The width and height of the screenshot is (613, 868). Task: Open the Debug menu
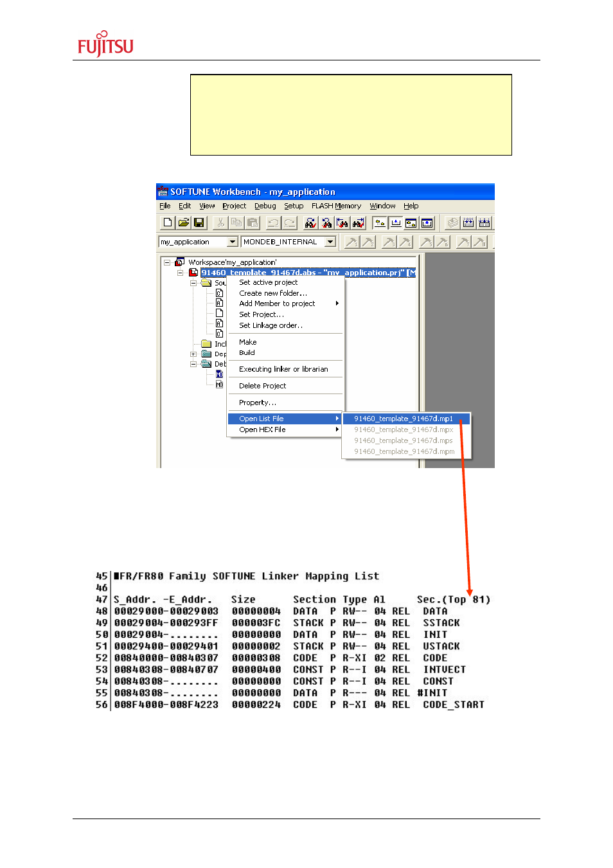tap(265, 206)
